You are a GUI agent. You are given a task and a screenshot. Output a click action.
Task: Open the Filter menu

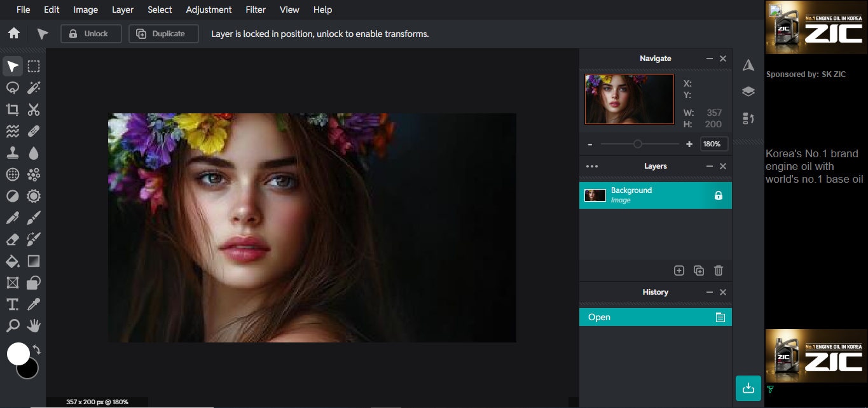coord(256,10)
